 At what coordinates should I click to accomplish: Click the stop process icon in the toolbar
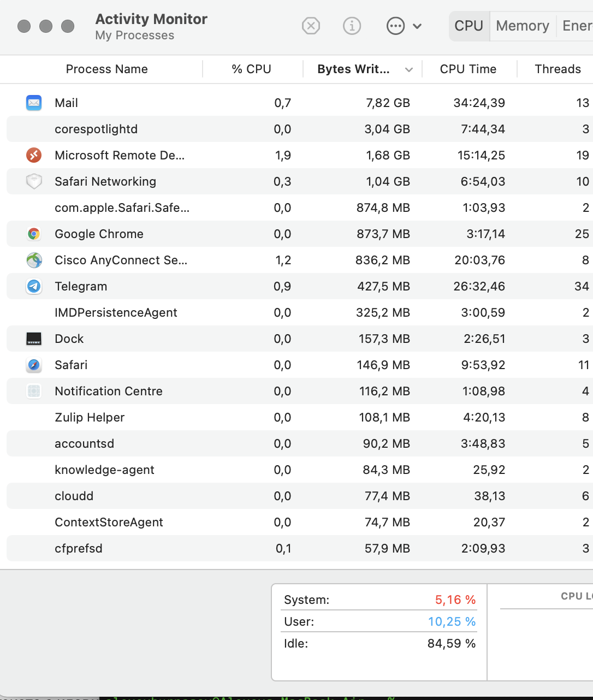311,26
